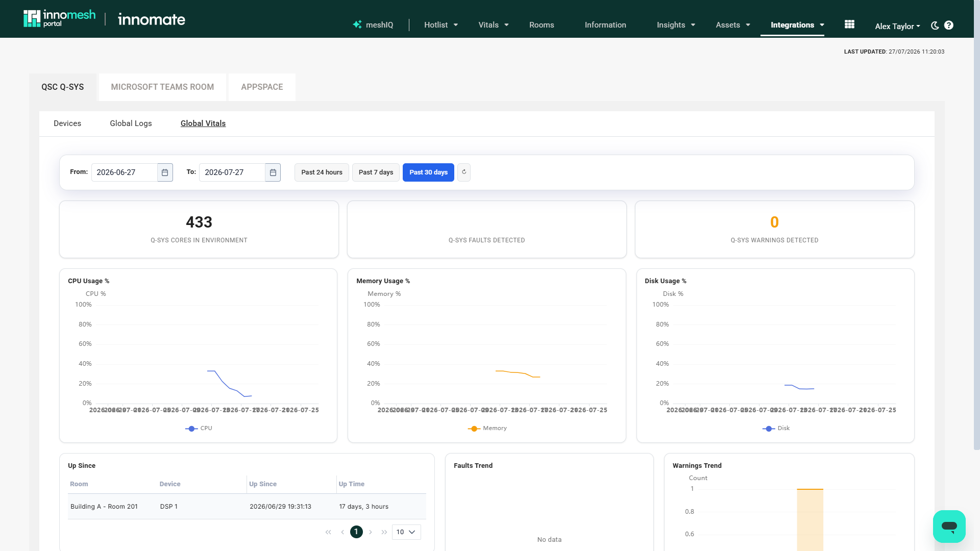Expand the Assets menu
The height and width of the screenshot is (551, 980).
pyautogui.click(x=733, y=24)
